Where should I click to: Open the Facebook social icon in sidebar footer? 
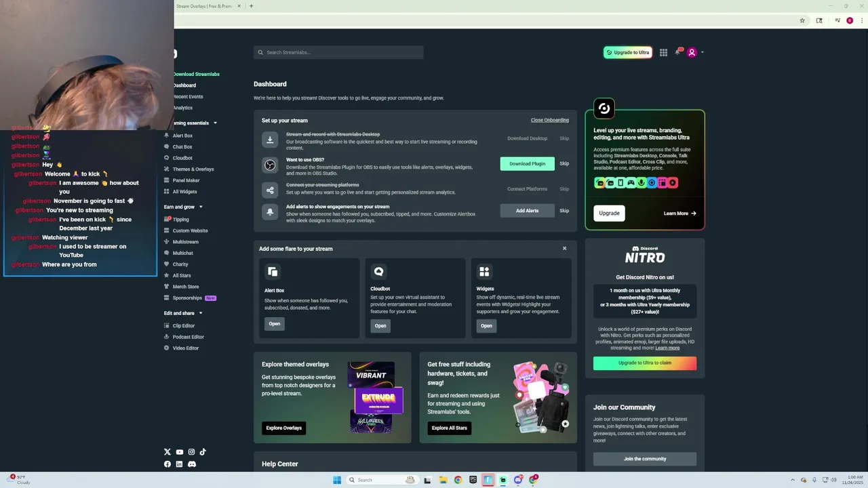tap(167, 464)
